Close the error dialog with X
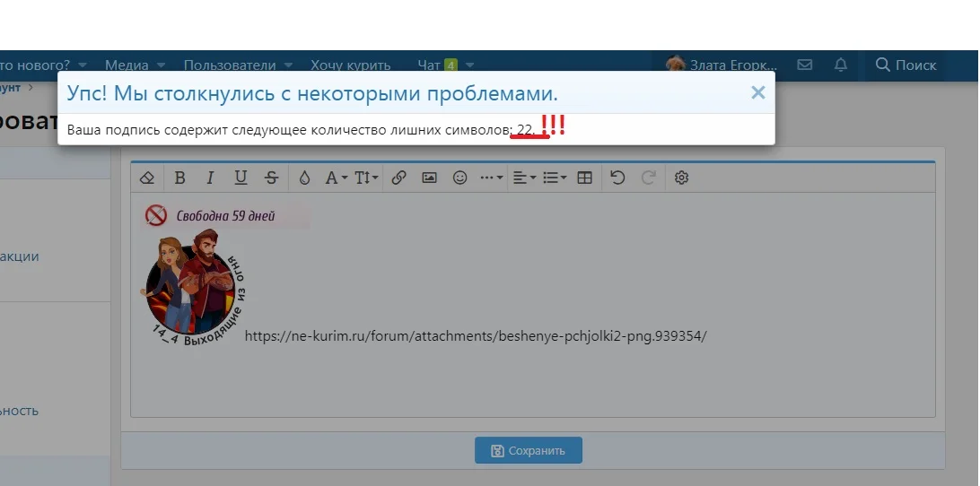 (x=758, y=92)
